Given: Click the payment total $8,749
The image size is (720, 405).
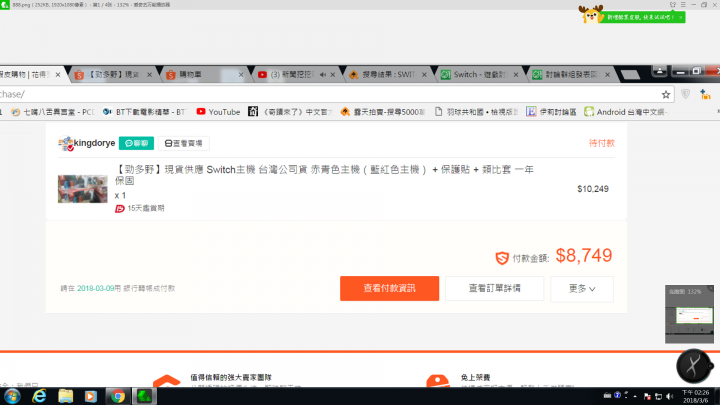Looking at the screenshot, I should (x=584, y=256).
